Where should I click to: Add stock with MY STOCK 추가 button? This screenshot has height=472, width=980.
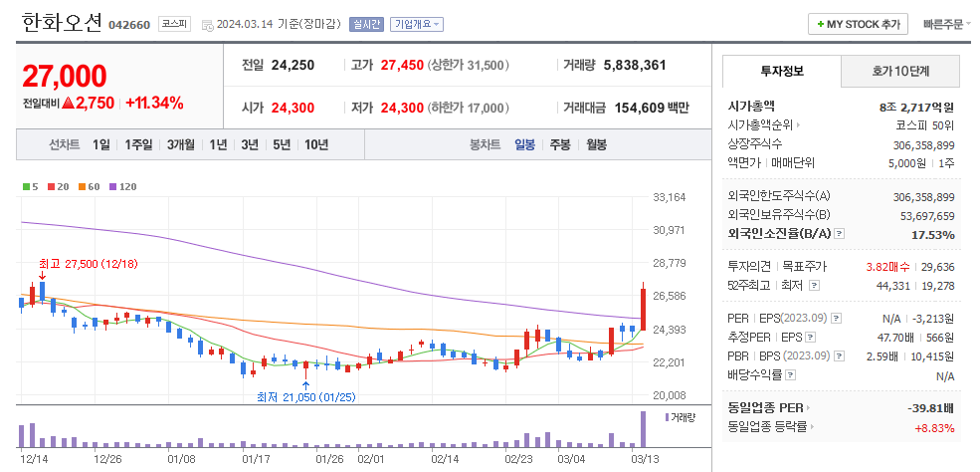(858, 24)
